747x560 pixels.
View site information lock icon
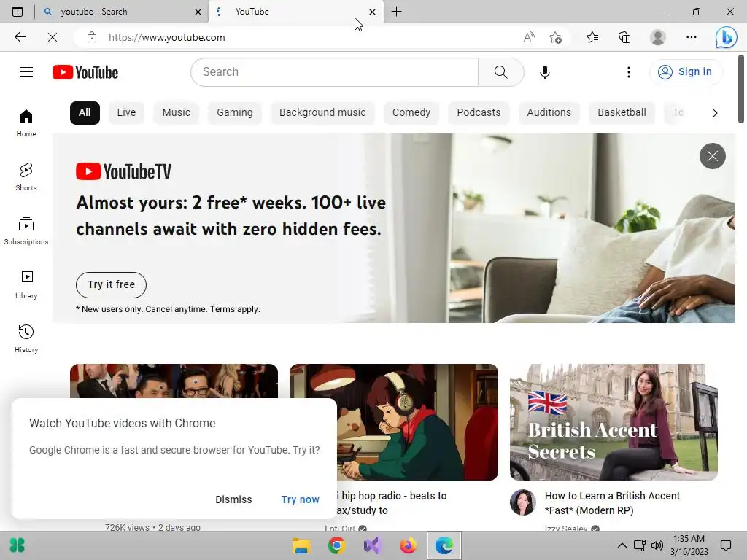[x=92, y=37]
